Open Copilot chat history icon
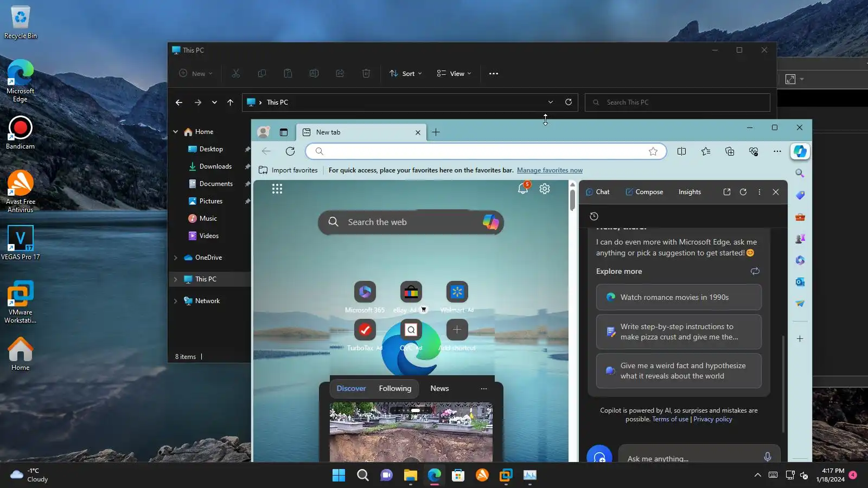Image resolution: width=868 pixels, height=488 pixels. click(x=594, y=216)
